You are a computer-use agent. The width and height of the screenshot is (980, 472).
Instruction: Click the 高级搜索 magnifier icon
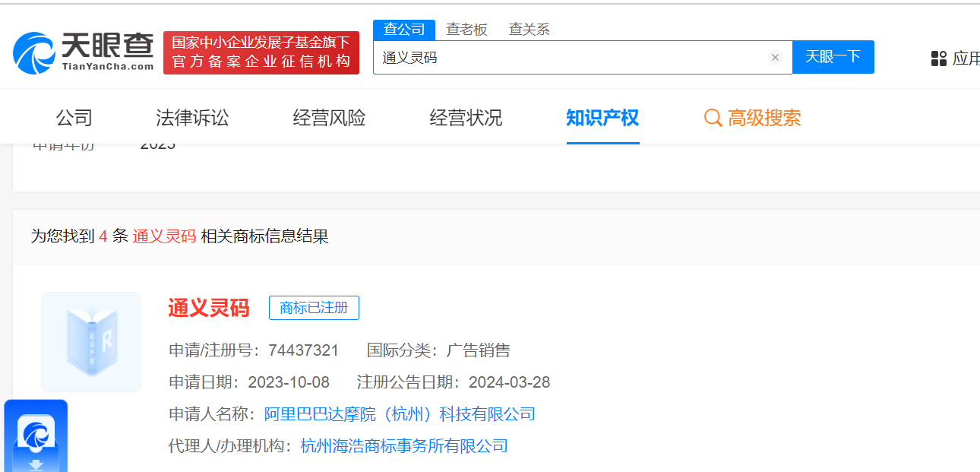tap(713, 118)
